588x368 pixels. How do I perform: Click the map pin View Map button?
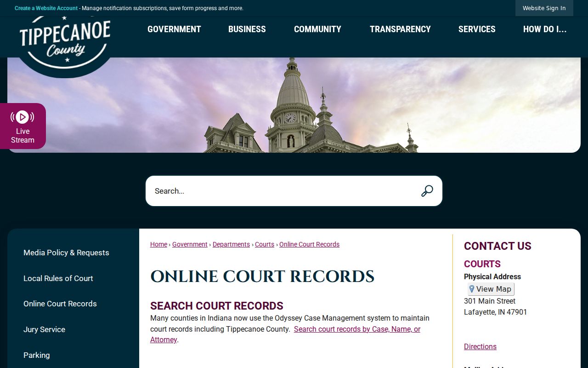coord(491,289)
